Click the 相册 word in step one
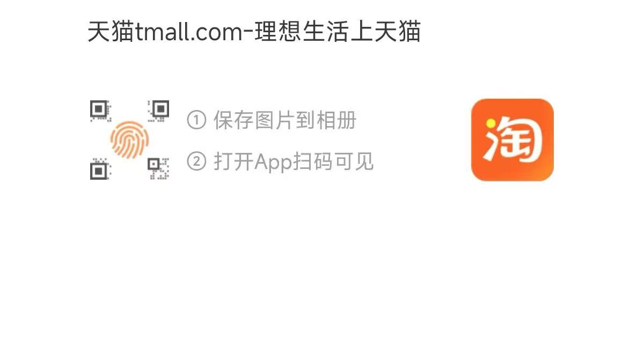This screenshot has width=644, height=338. coord(336,120)
